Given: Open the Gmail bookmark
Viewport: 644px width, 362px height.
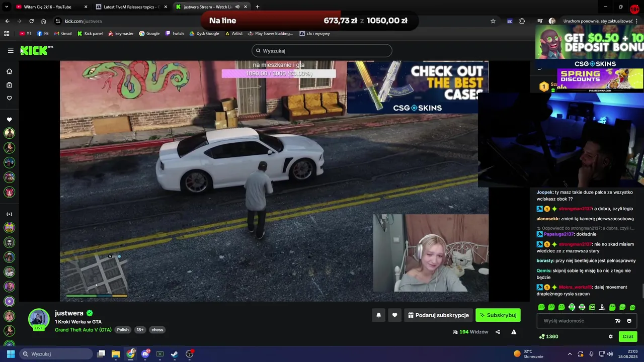Looking at the screenshot, I should tap(63, 34).
